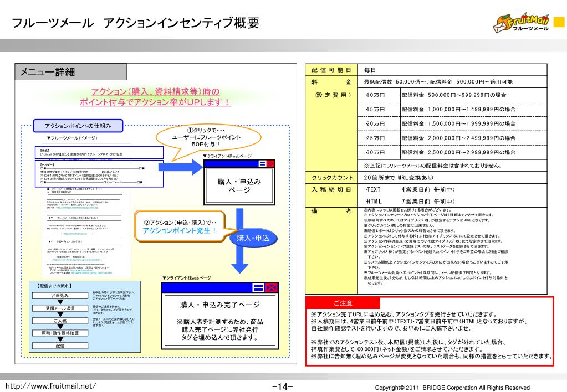567x392 pixels.
Task: Click the 【配信までの流れ】 heading
Action: (x=54, y=286)
